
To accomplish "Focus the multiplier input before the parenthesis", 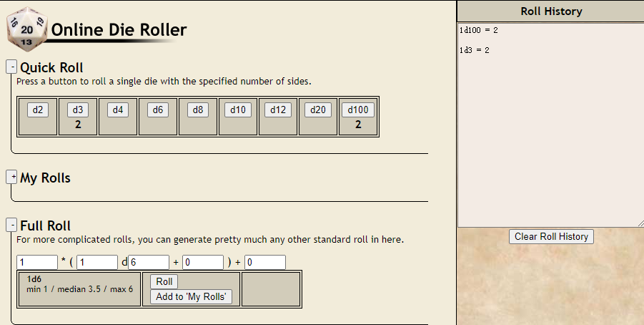I will coord(37,262).
